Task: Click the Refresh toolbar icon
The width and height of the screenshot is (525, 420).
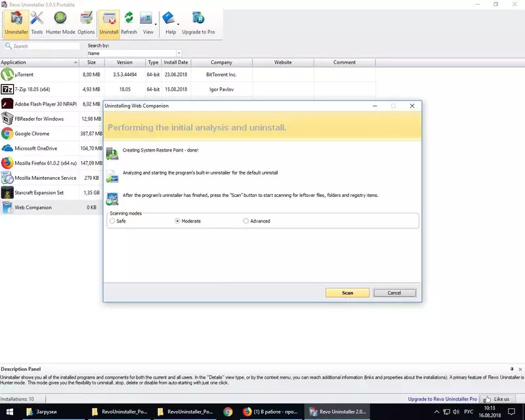Action: point(129,23)
